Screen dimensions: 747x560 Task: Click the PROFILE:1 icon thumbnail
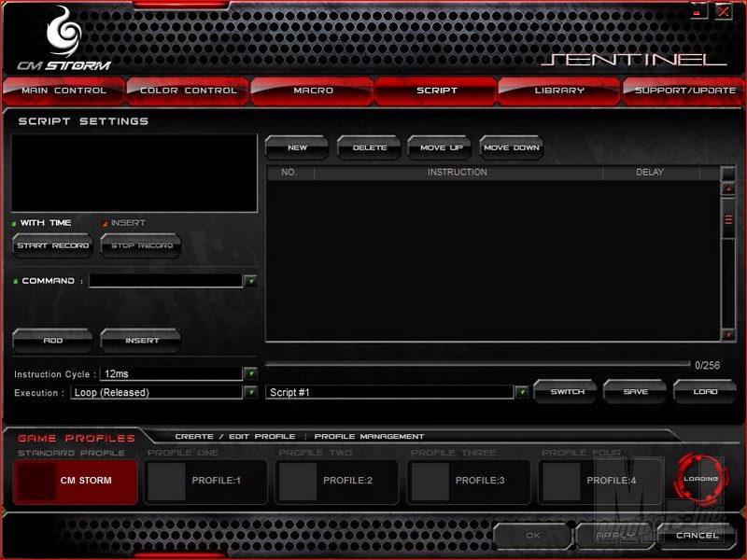(167, 482)
